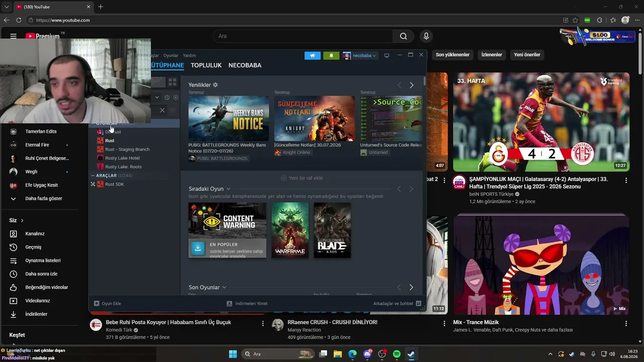Open PUBG Weekly Bans Notice news thumbnail

point(229,119)
